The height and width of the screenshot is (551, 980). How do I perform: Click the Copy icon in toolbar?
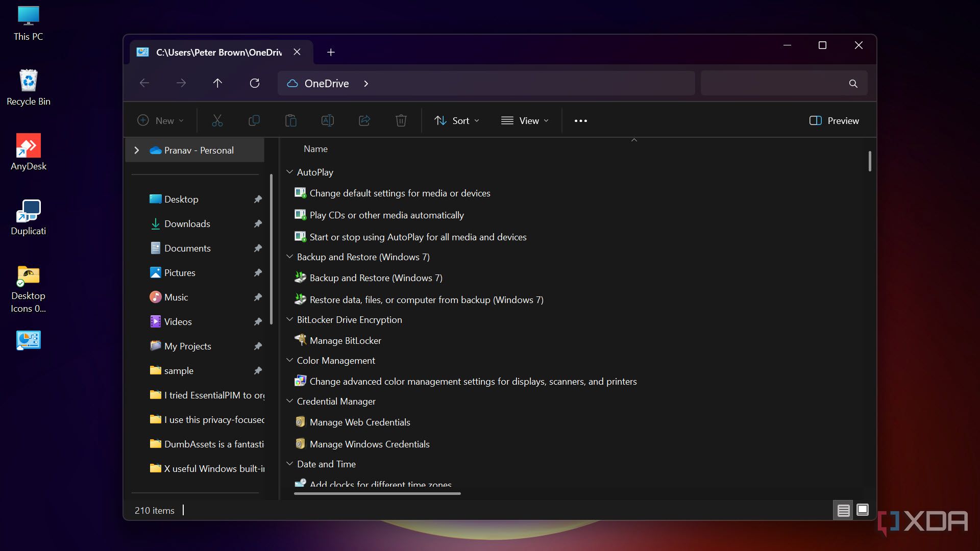point(254,121)
